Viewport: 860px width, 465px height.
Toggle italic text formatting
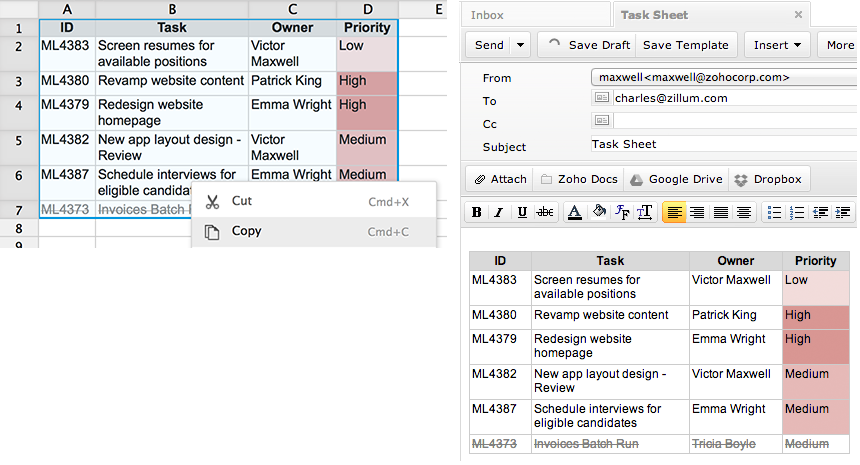point(499,212)
